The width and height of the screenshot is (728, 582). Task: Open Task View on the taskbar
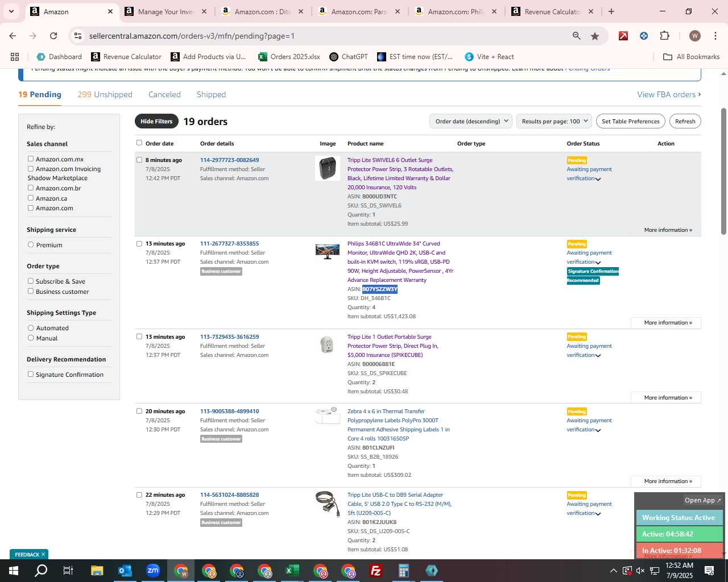(x=68, y=571)
